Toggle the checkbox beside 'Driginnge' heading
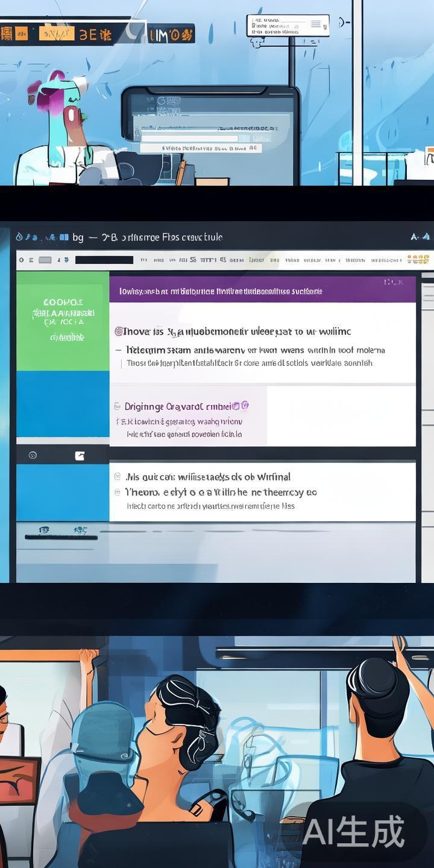 point(117,406)
